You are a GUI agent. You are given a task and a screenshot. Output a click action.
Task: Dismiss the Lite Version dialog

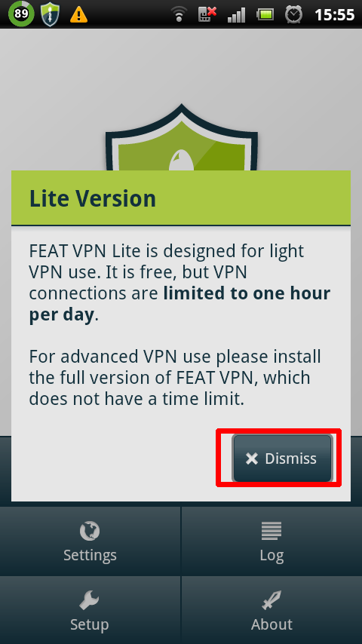[x=282, y=458]
